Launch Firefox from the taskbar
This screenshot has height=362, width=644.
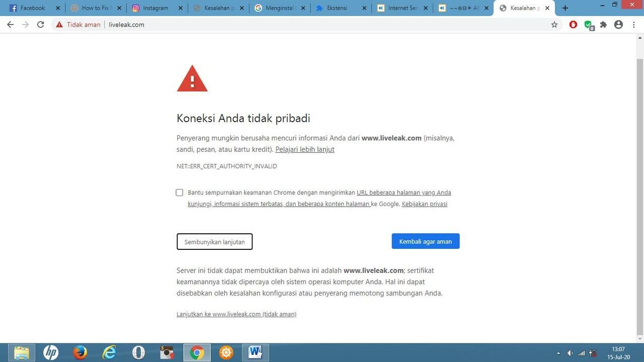[79, 352]
